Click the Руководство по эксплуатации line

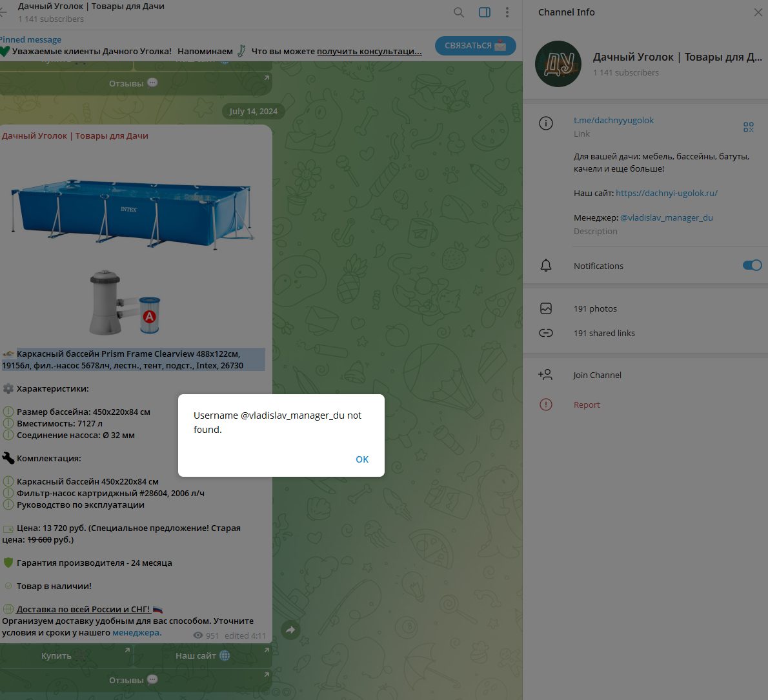coord(80,505)
